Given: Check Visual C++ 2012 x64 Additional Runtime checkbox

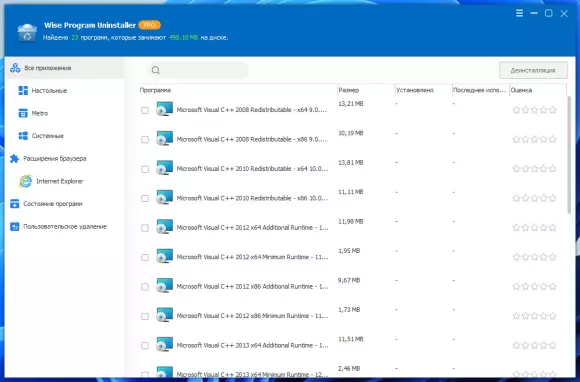Looking at the screenshot, I should pos(145,228).
